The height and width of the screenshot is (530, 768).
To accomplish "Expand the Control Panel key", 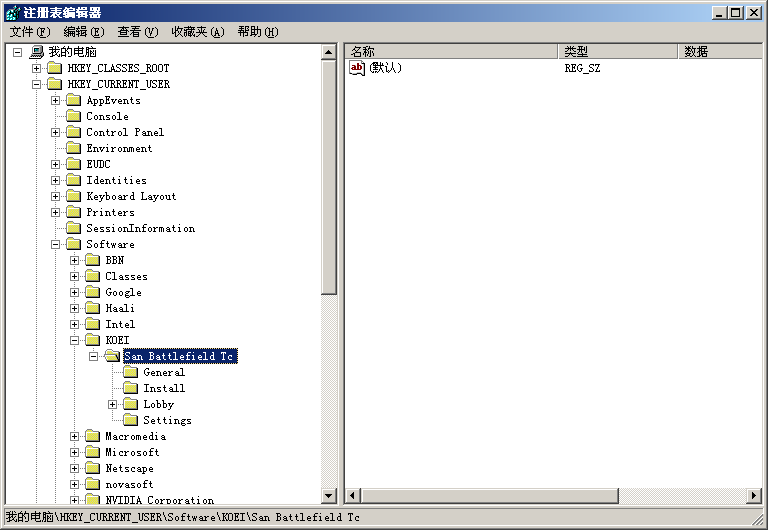I will (56, 132).
